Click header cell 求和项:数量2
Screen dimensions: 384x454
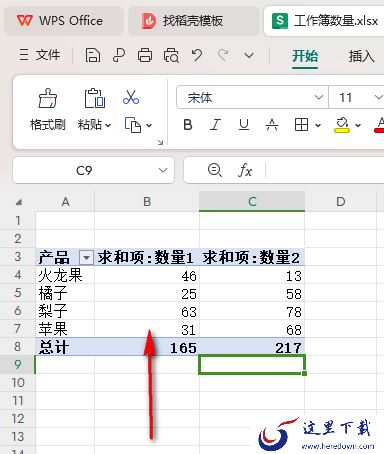pyautogui.click(x=252, y=257)
